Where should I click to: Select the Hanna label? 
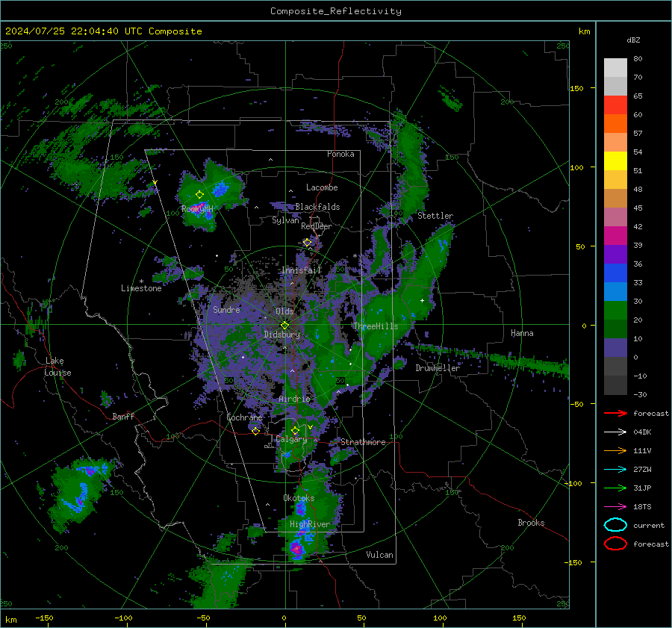coord(522,333)
